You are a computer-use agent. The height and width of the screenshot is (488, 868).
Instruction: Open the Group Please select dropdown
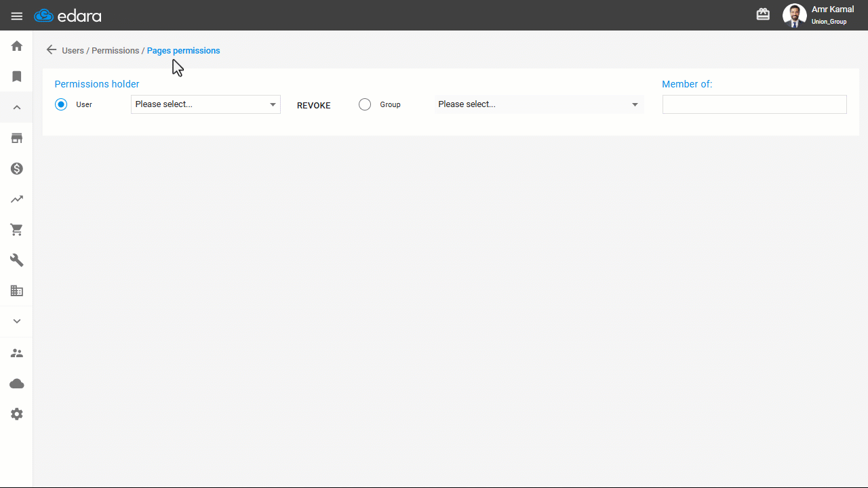point(539,104)
